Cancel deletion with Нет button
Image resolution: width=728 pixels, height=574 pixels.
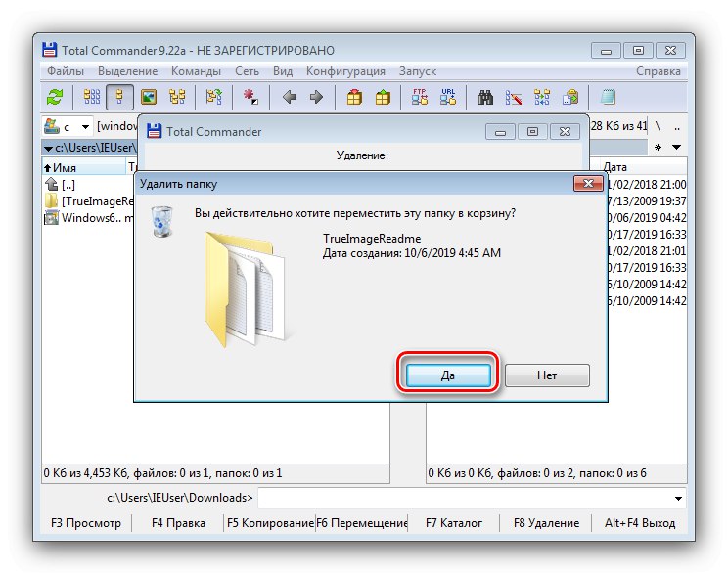click(x=547, y=375)
